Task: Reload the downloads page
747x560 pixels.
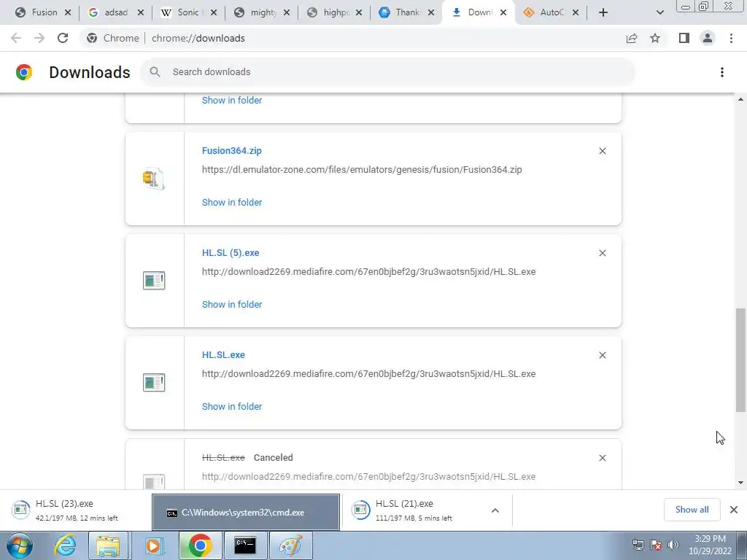Action: pyautogui.click(x=63, y=38)
